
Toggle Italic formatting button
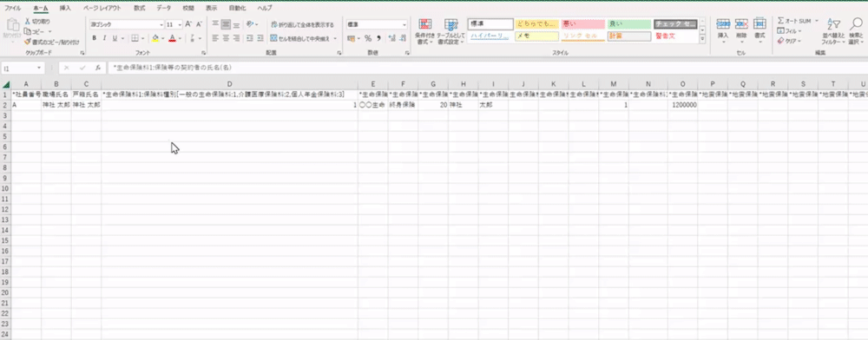(x=104, y=38)
